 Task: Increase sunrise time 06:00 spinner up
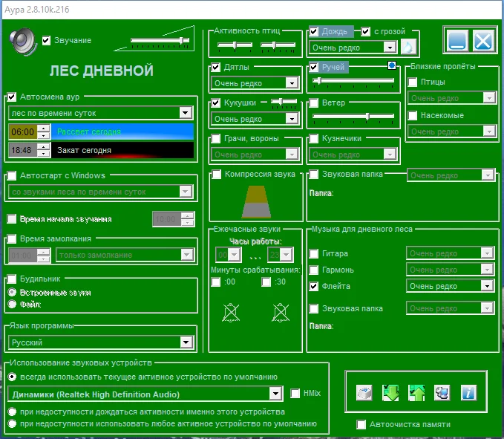coord(43,129)
